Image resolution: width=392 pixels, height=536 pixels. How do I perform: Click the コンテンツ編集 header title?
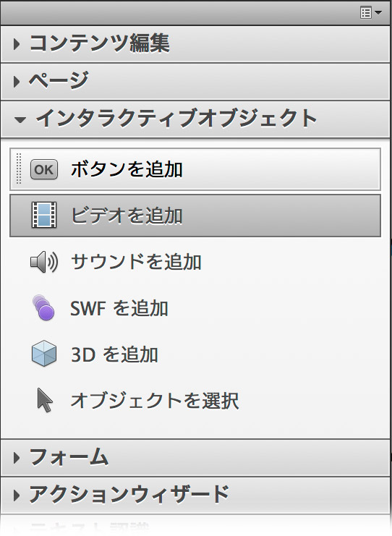(x=100, y=43)
